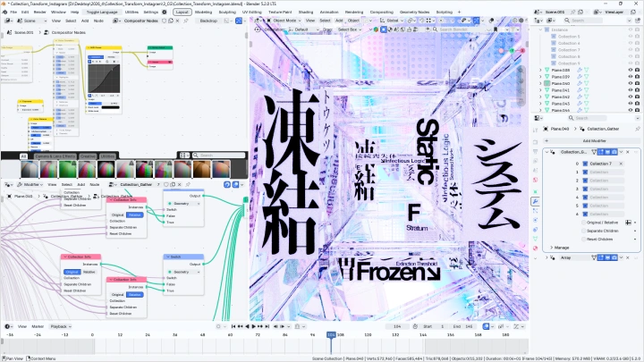Open the World properties tab (red globe)

[535, 180]
